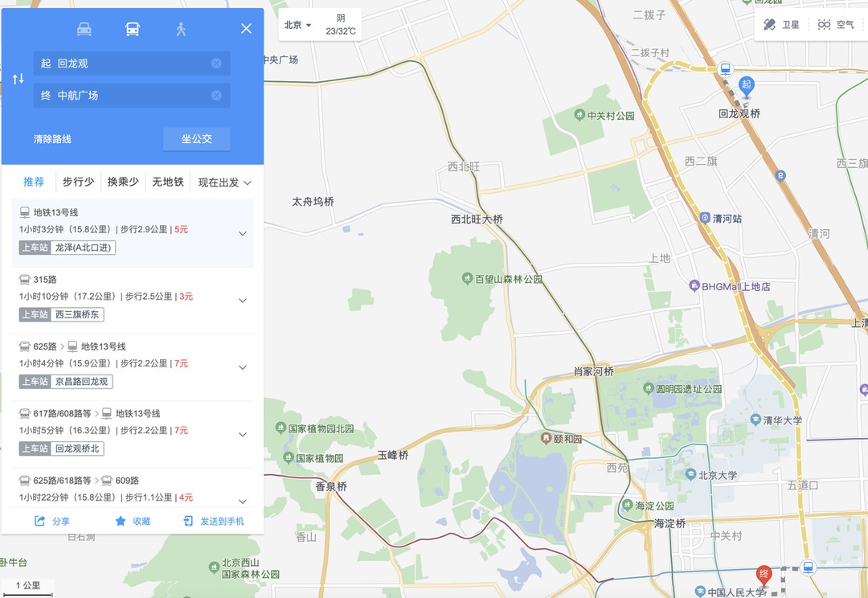Viewport: 868px width, 598px height.
Task: Open the 现在出发 departure time dropdown
Action: (225, 182)
